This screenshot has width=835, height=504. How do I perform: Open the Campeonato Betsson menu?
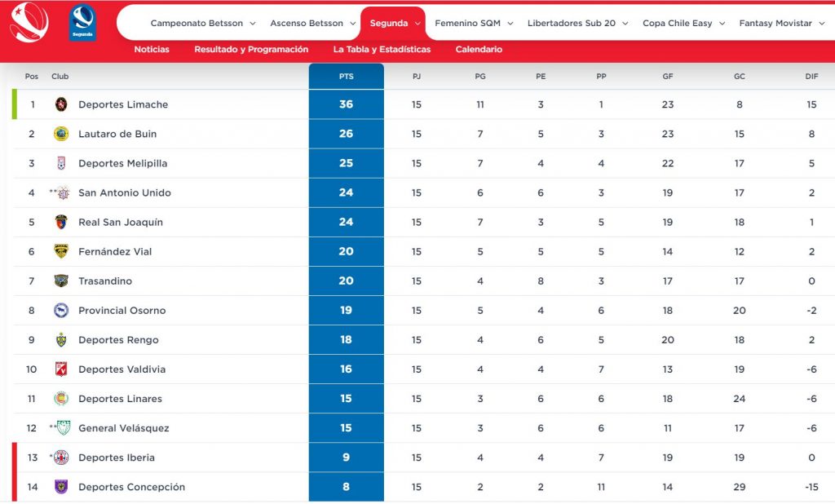197,24
